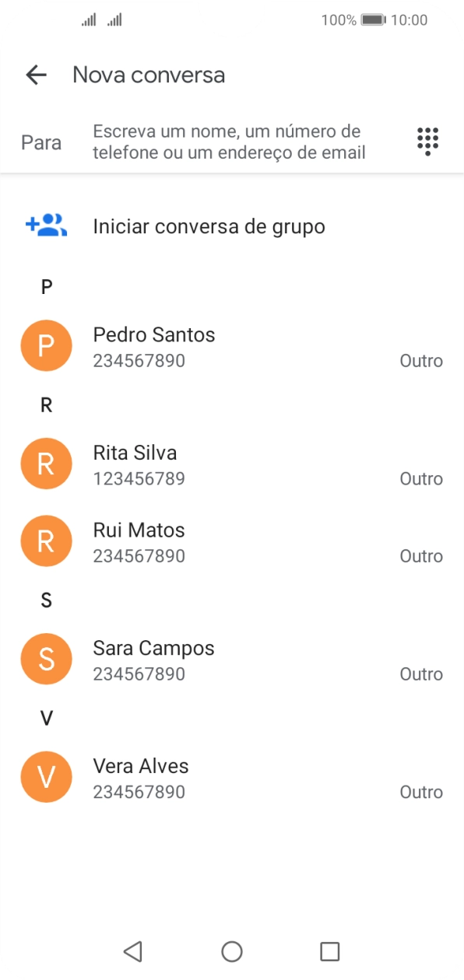Tap the back arrow to exit new conversation

coord(35,75)
